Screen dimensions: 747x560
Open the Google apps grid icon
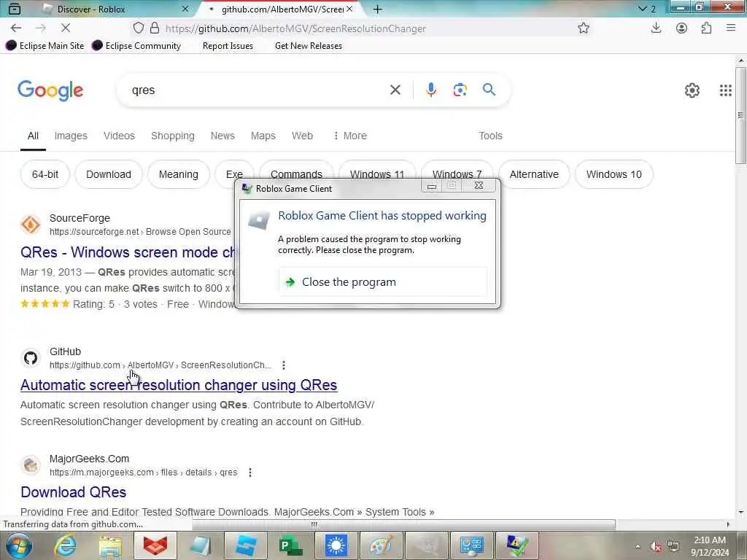(x=726, y=90)
